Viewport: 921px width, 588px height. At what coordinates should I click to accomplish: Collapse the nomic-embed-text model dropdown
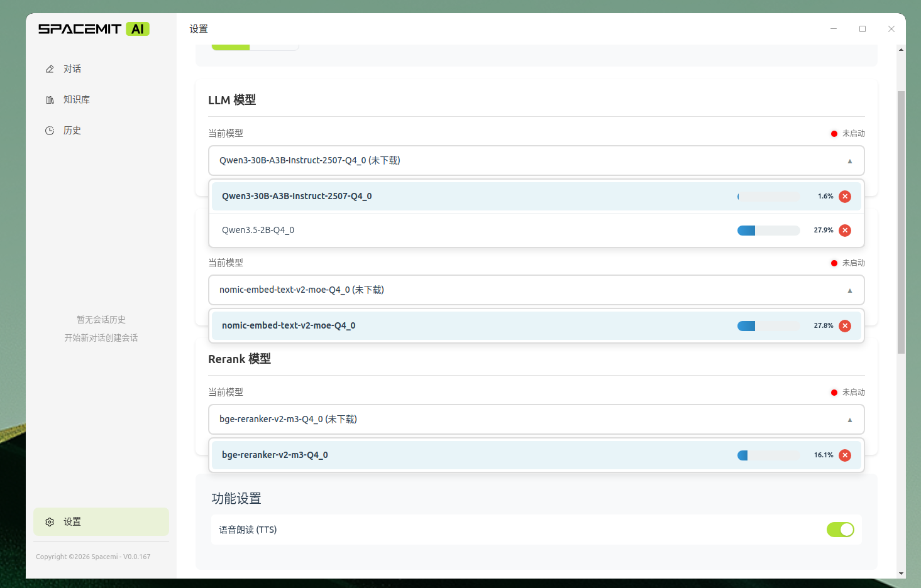(x=536, y=290)
